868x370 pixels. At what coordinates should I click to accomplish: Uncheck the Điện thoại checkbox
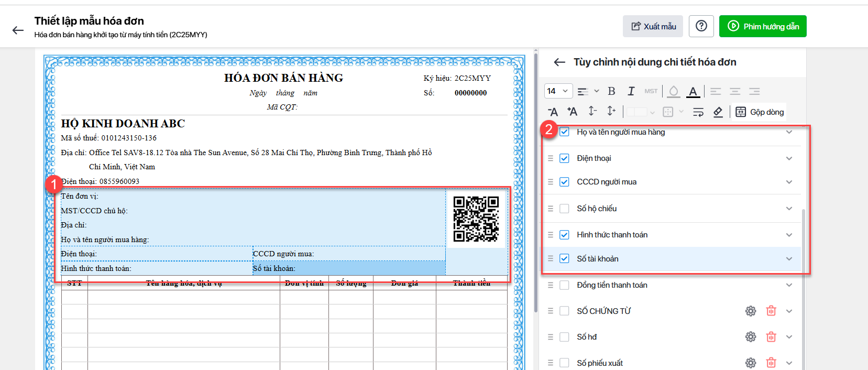[x=564, y=158]
